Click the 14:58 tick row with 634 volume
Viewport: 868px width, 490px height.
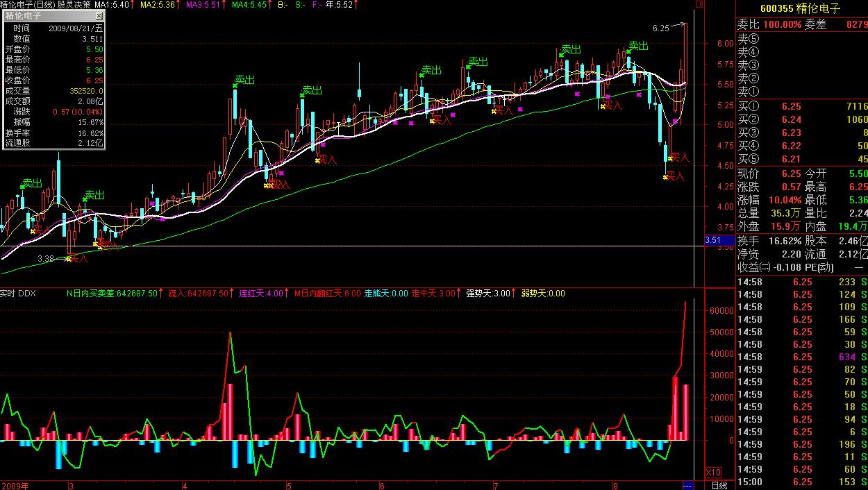pos(802,357)
